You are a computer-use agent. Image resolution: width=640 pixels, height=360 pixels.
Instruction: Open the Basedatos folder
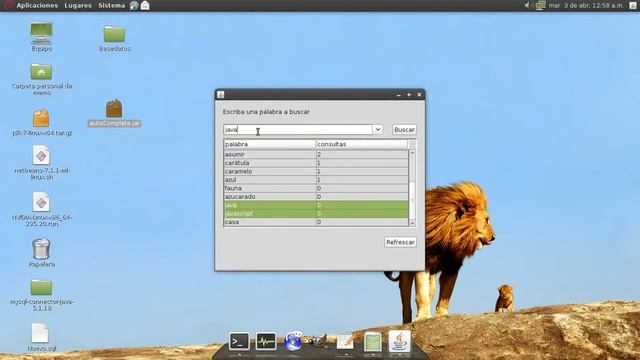(114, 38)
